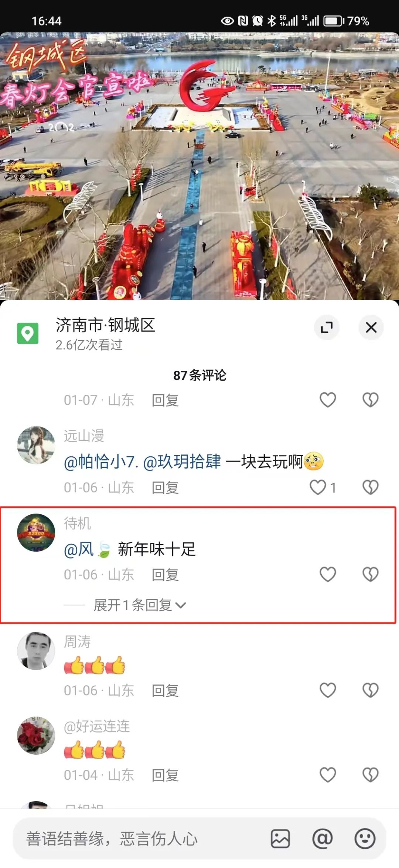Like @好运连连's comment with heart

click(328, 775)
